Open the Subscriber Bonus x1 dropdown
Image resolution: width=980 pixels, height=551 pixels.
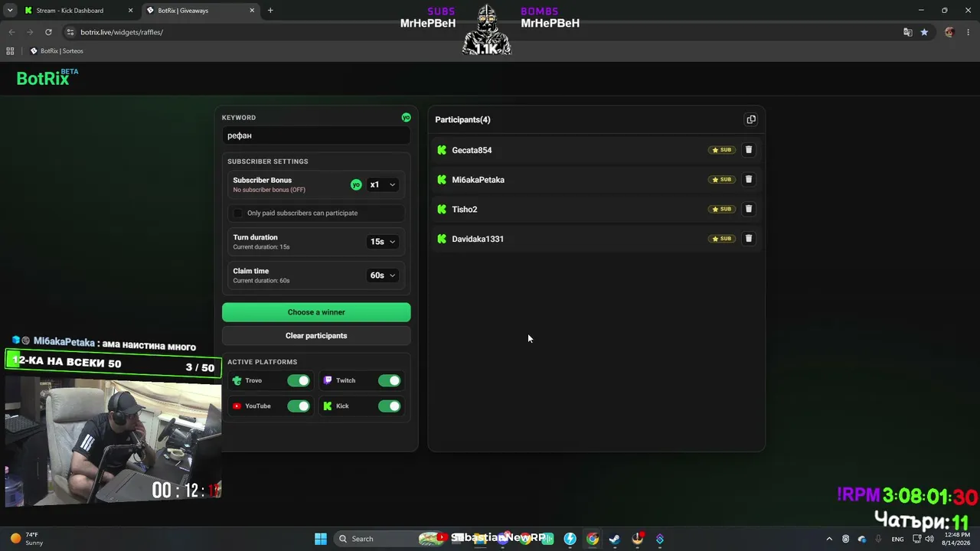coord(383,184)
